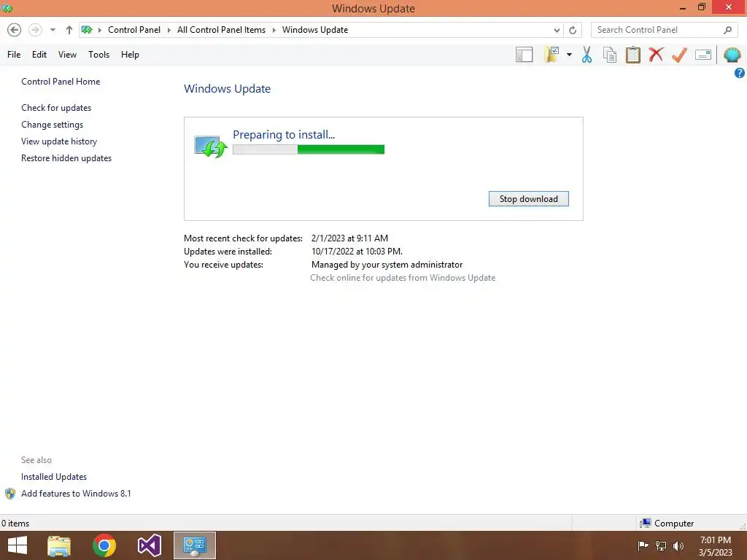747x560 pixels.
Task: Open the Tools menu
Action: (98, 54)
